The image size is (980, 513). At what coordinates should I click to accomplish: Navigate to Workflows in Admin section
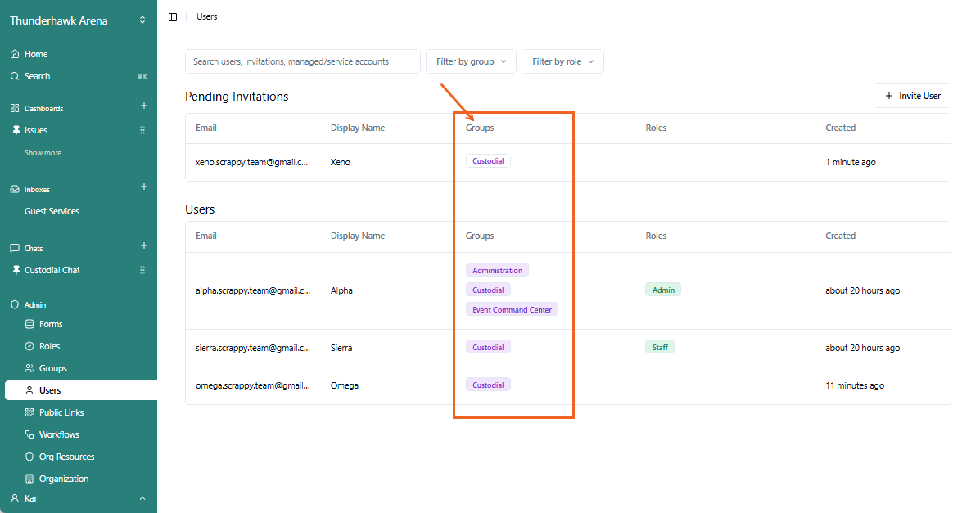click(59, 434)
